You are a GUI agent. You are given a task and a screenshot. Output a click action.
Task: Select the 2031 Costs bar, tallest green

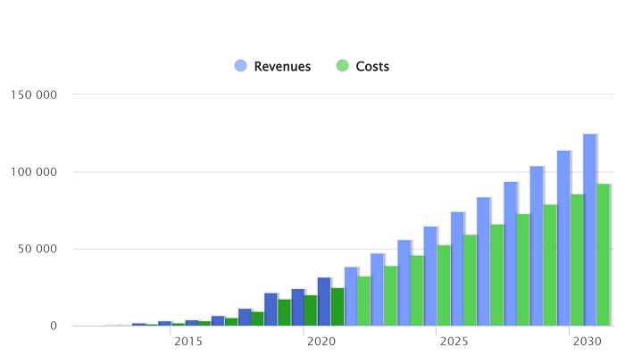click(x=603, y=255)
